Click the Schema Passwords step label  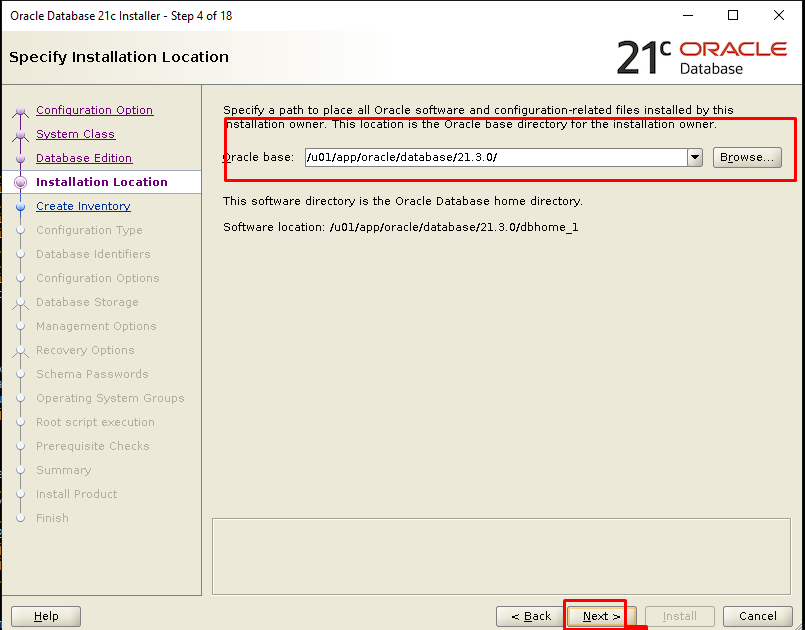(92, 374)
